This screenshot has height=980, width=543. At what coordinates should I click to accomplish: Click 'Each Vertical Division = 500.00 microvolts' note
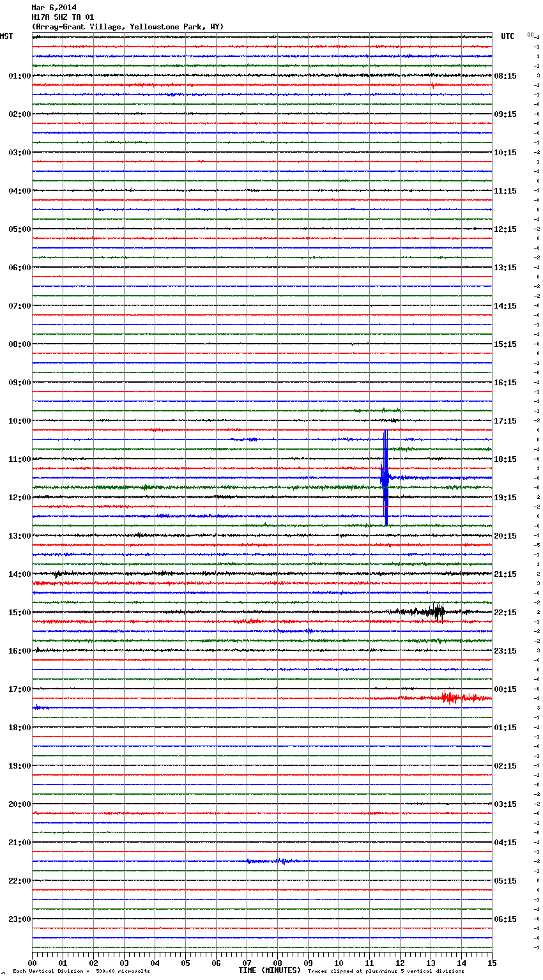[x=81, y=972]
